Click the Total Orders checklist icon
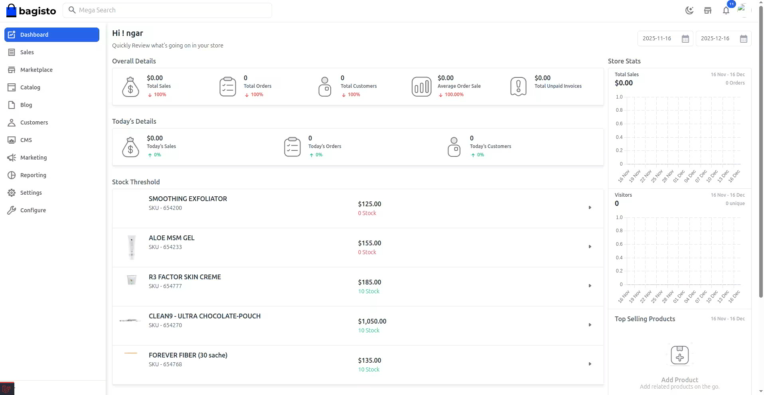 (228, 87)
